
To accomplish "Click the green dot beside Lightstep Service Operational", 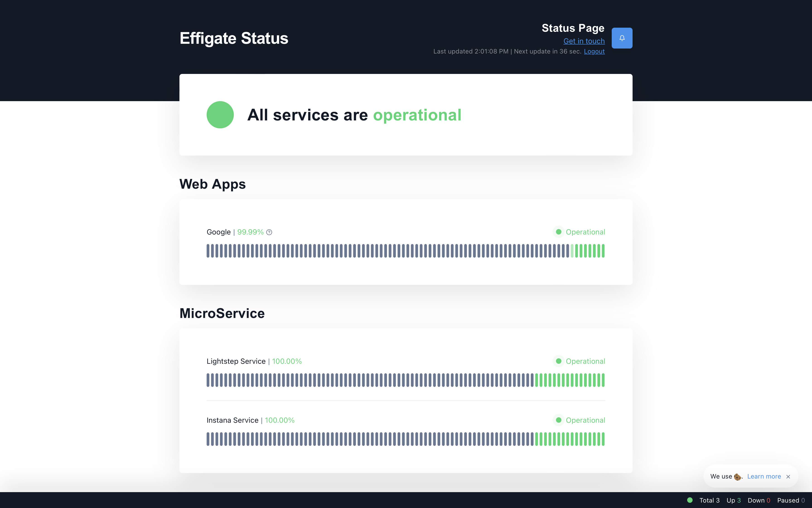I will (559, 361).
